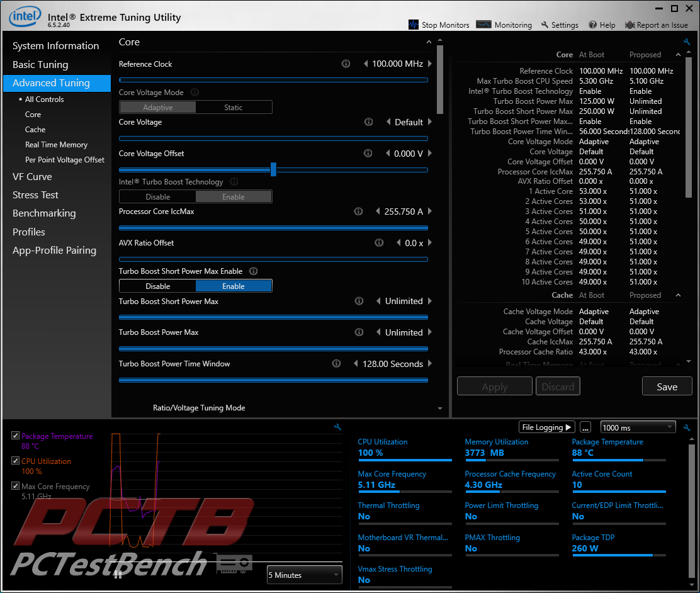This screenshot has width=700, height=593.
Task: Increase Reference Clock with right arrow
Action: pyautogui.click(x=430, y=64)
